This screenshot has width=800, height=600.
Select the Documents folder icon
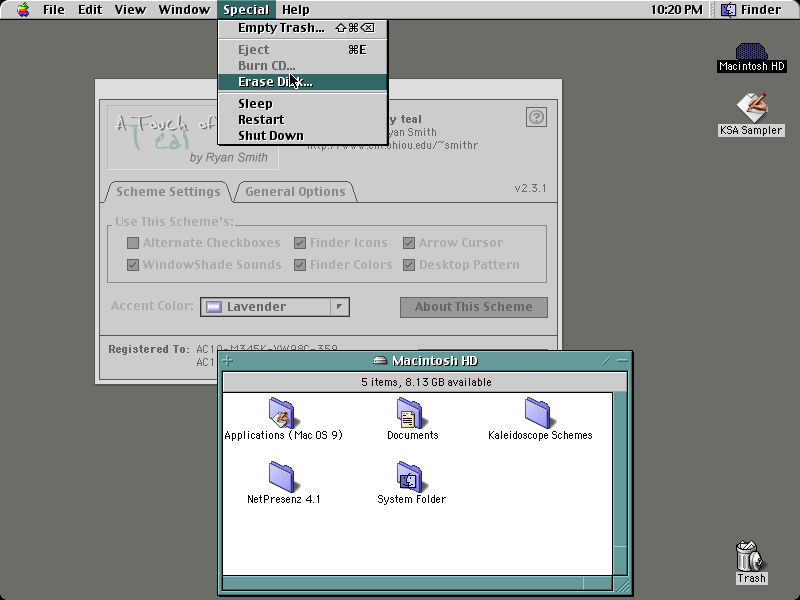point(410,412)
